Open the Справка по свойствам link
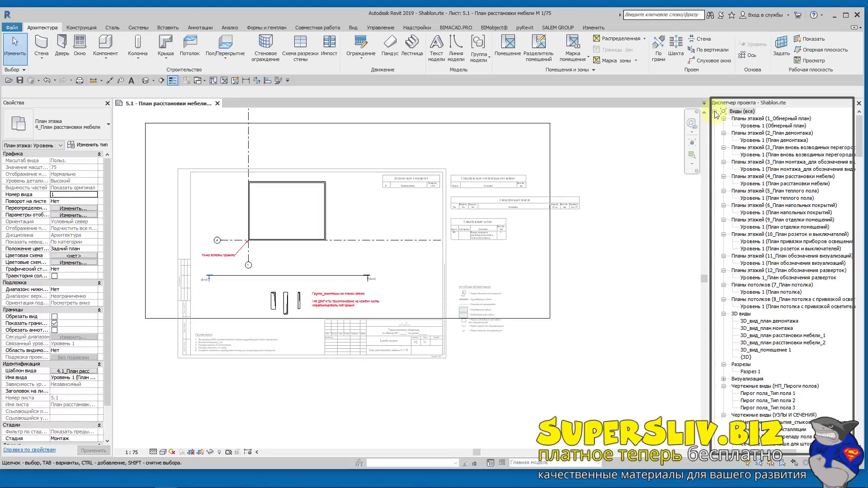This screenshot has height=488, width=868. pos(29,450)
